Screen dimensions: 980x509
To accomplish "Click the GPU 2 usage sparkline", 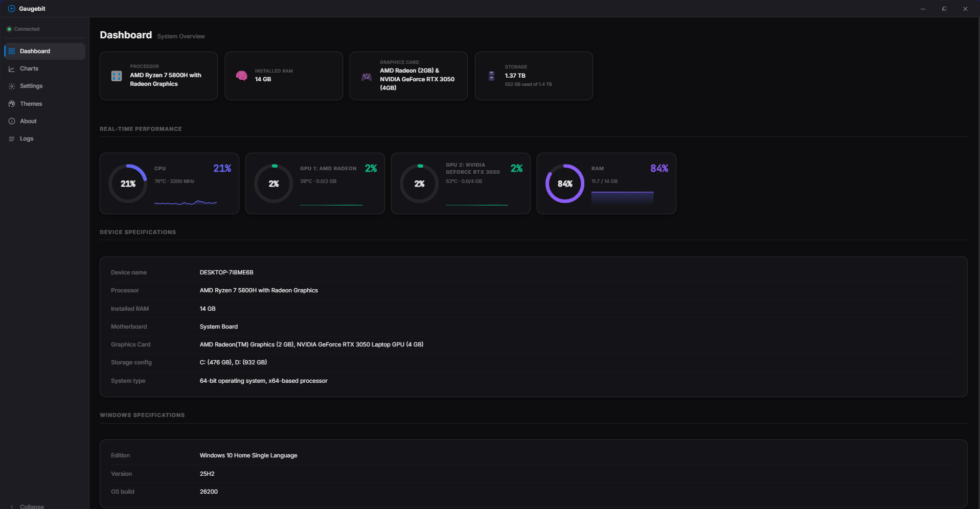I will click(477, 204).
